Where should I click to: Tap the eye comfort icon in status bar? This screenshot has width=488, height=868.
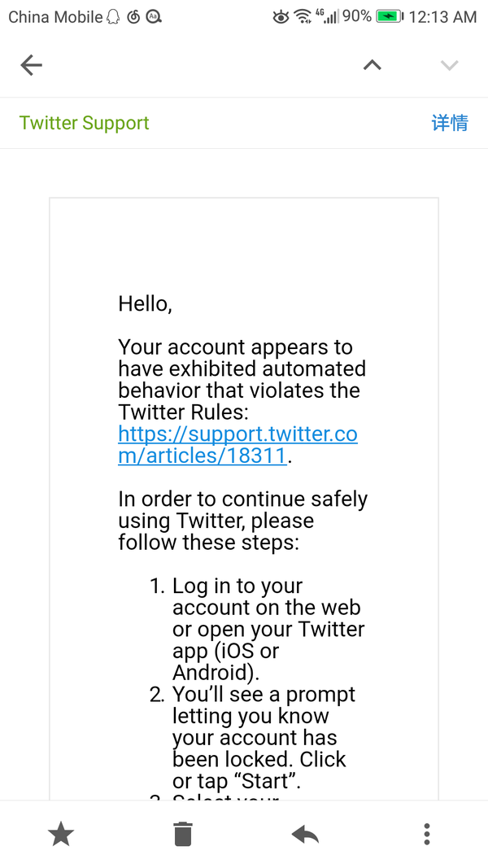[x=281, y=16]
